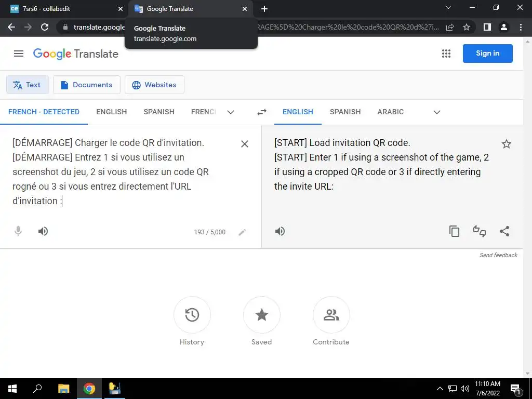The image size is (532, 399).
Task: Copy the translation to clipboard
Action: 454,231
